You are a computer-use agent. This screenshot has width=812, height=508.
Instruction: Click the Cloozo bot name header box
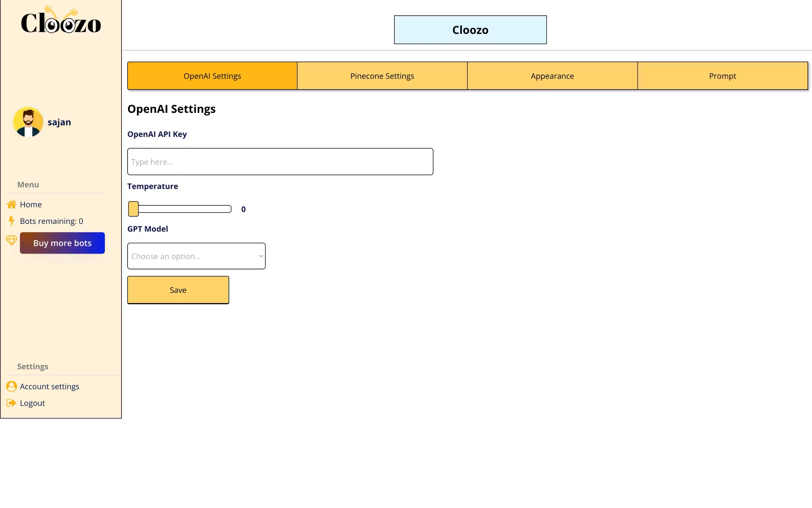(470, 30)
